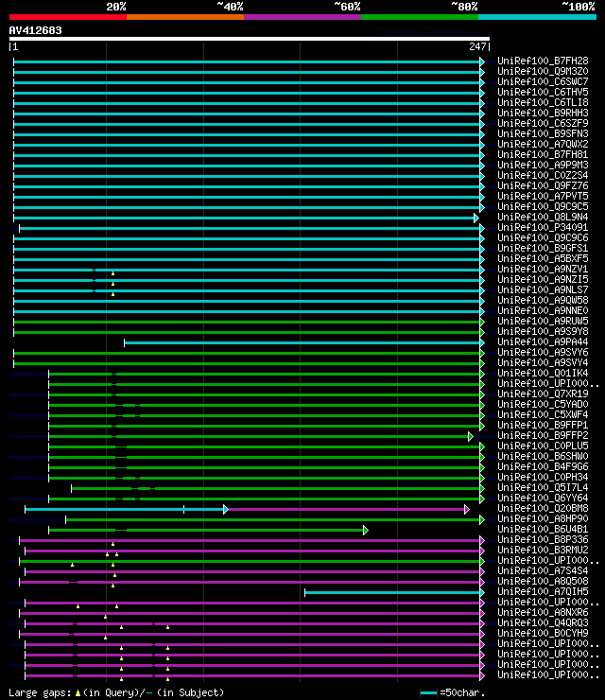Click the yellow gap marker under A9NLS7 bar
Image resolution: width=605 pixels, height=700 pixels.
112,294
